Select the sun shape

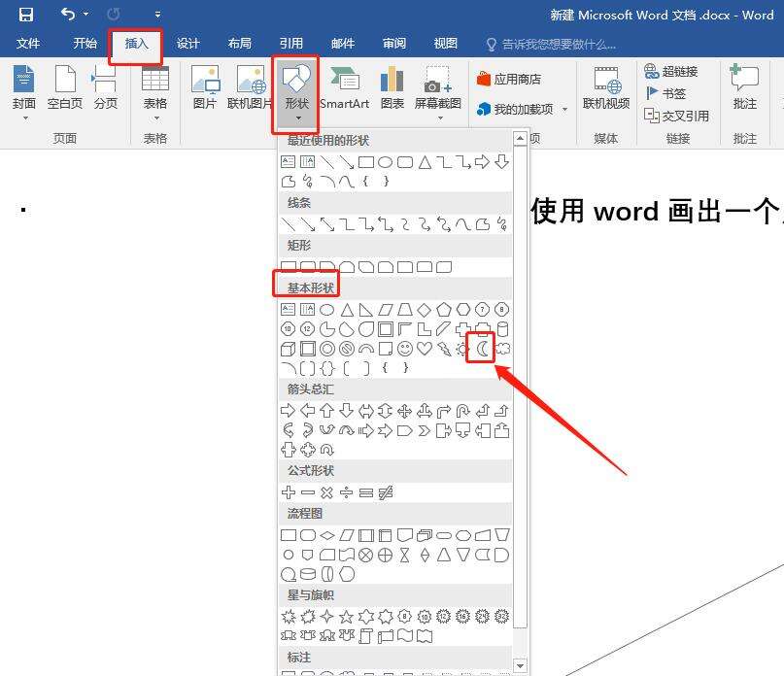click(x=462, y=349)
